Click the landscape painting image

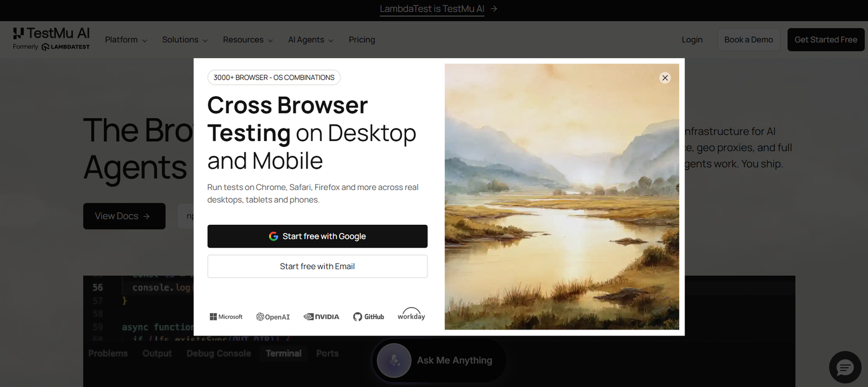(561, 196)
